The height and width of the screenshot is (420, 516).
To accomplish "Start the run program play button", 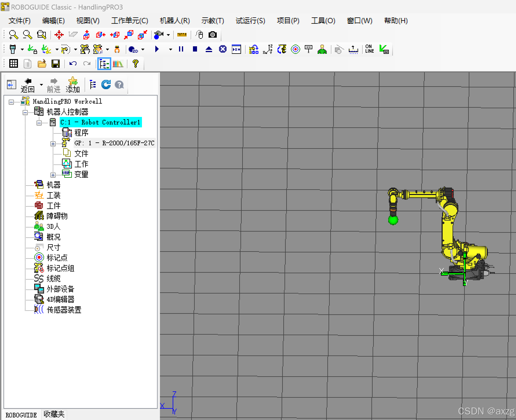I will pyautogui.click(x=157, y=49).
